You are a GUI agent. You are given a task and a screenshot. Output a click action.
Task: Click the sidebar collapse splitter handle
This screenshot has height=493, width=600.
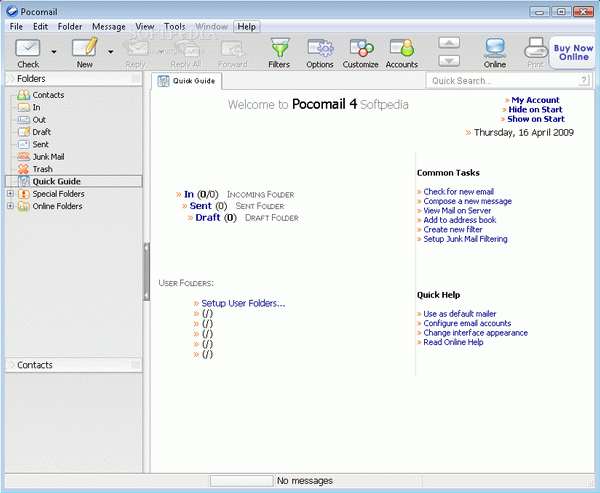point(147,271)
